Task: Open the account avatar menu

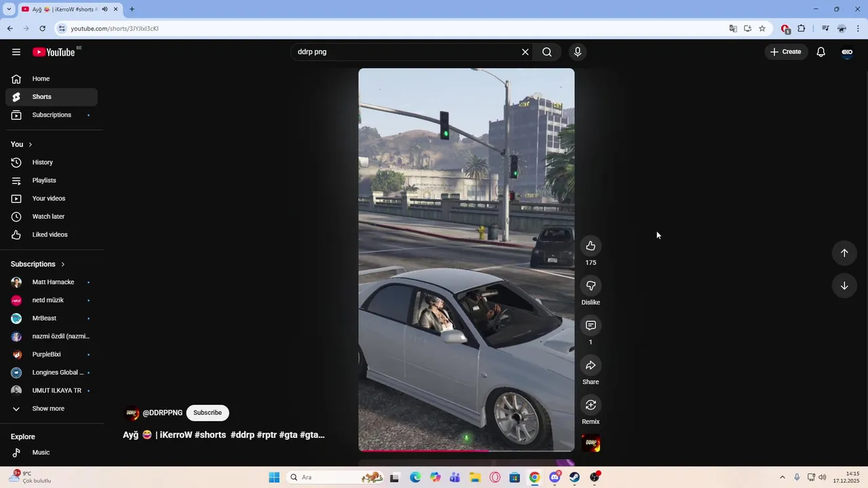Action: click(x=847, y=52)
